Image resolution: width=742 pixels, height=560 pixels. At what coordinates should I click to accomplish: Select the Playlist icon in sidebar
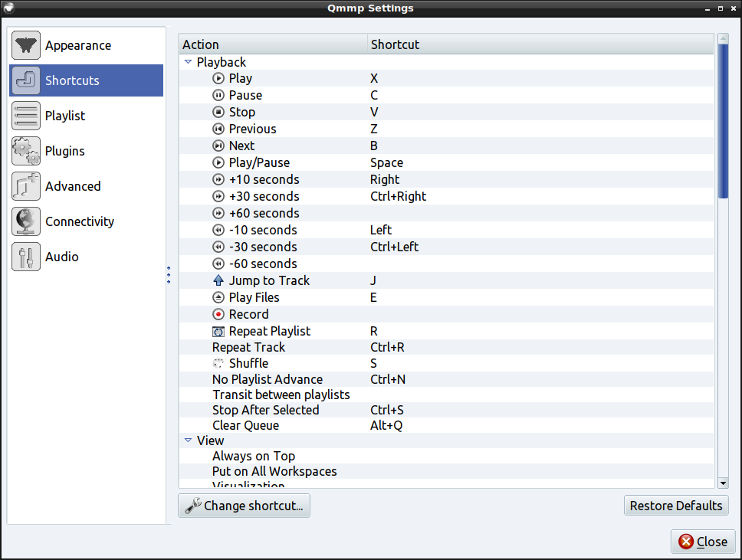point(26,116)
